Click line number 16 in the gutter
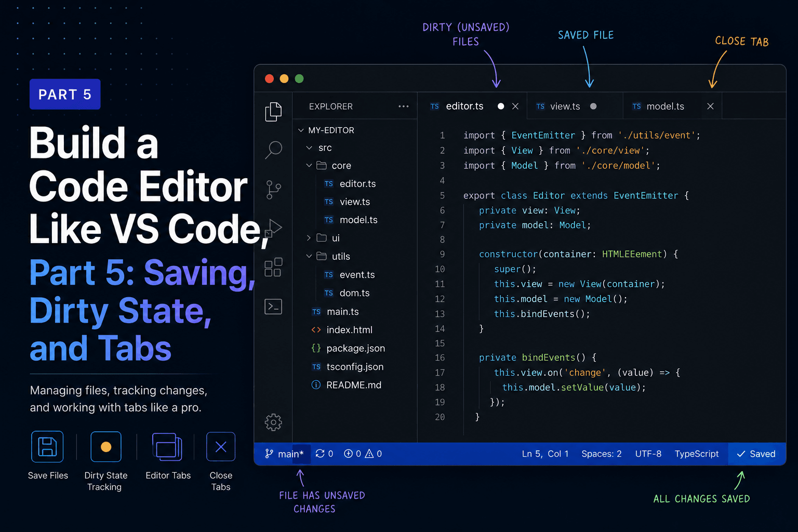798x532 pixels. point(440,357)
